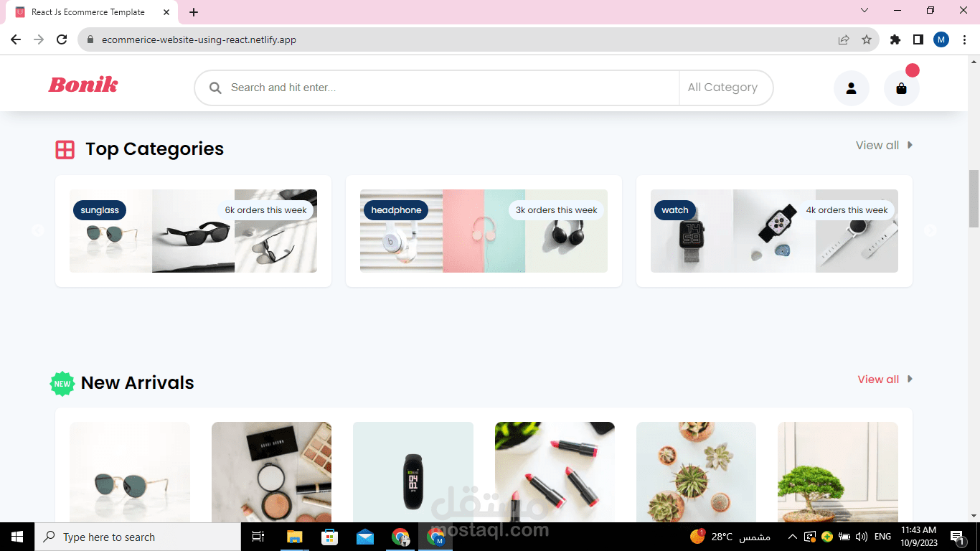Click the browser address bar URL

(199, 40)
